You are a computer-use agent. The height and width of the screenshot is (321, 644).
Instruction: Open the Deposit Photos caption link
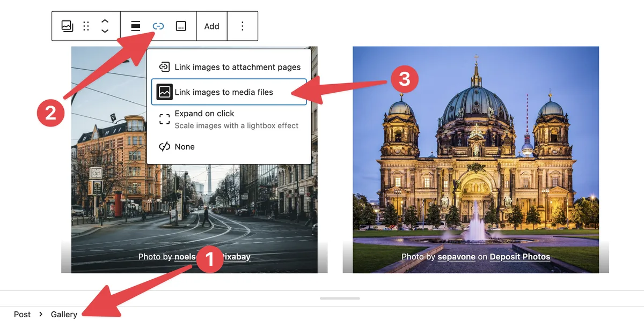[520, 257]
